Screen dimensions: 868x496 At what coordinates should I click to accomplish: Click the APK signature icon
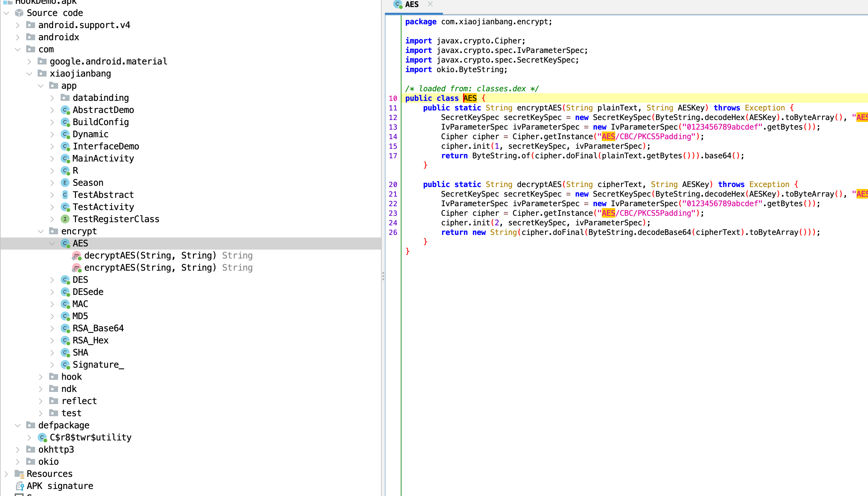(20, 486)
